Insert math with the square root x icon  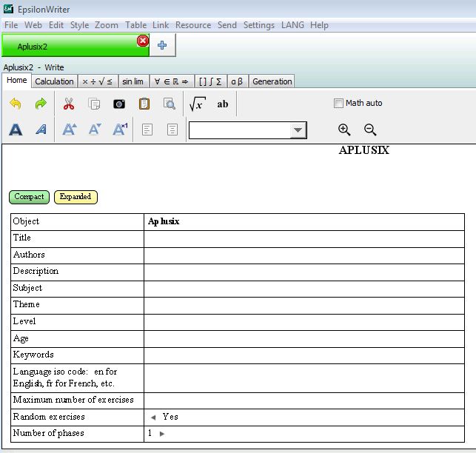[x=198, y=104]
